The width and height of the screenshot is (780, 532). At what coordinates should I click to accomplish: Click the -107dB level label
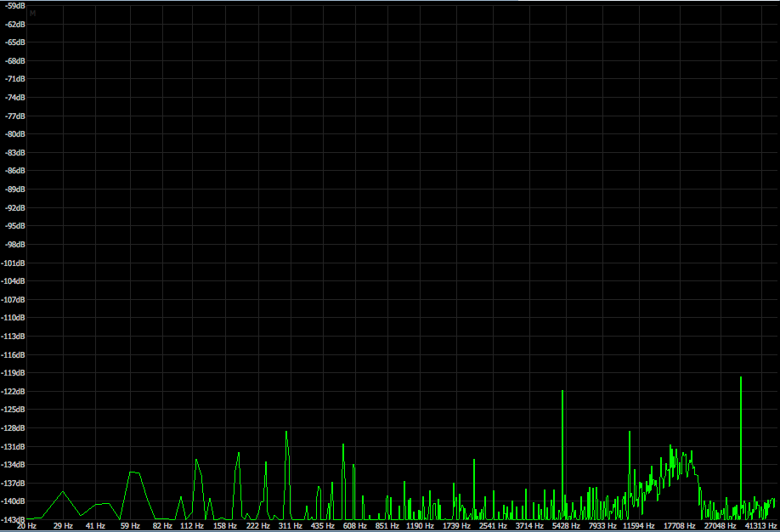click(14, 300)
